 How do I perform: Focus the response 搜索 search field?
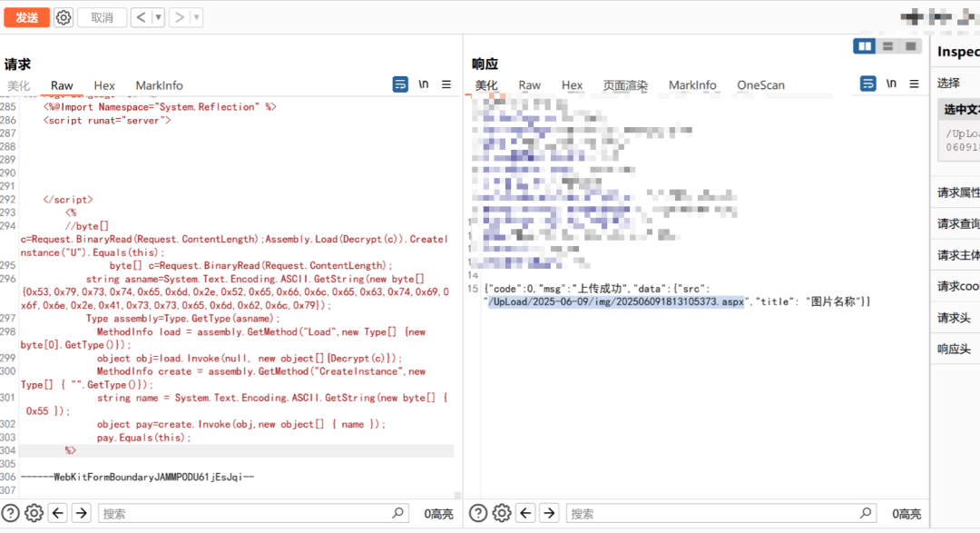pos(720,514)
